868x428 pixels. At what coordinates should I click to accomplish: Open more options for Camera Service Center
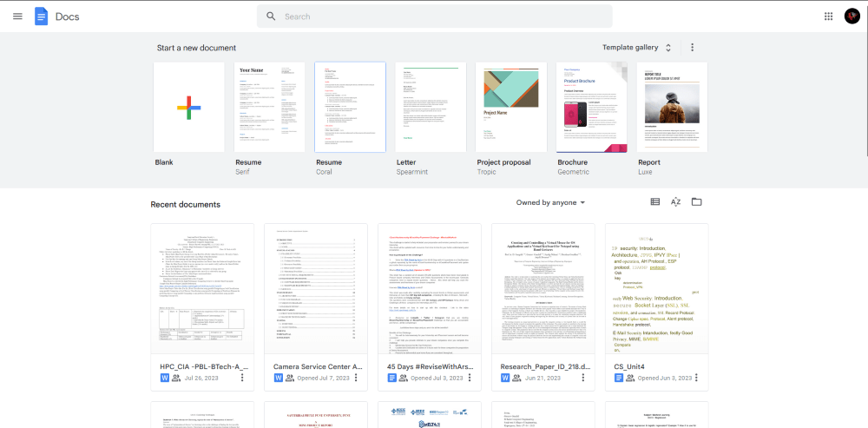click(356, 378)
